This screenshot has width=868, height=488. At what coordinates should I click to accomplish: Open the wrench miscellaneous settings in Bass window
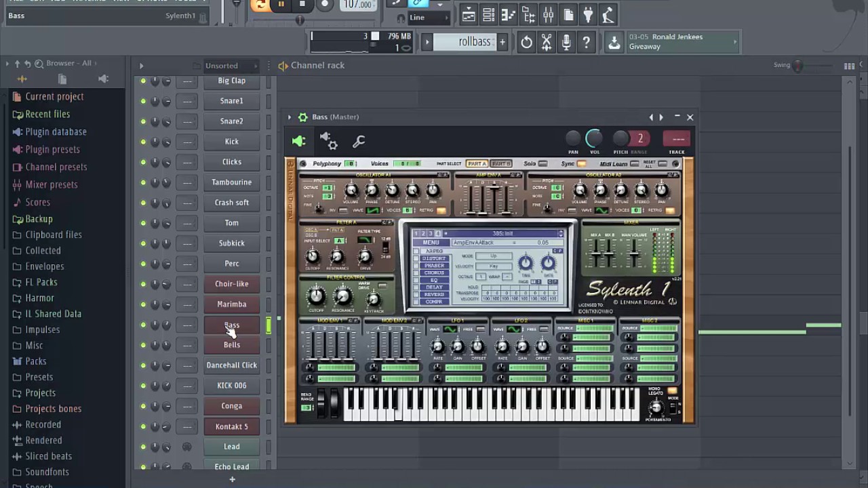click(x=359, y=141)
